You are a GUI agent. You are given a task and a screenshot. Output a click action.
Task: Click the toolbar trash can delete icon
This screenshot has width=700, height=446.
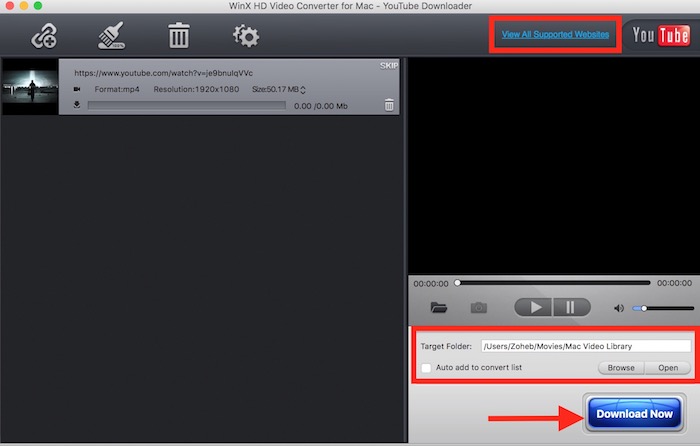coord(179,37)
